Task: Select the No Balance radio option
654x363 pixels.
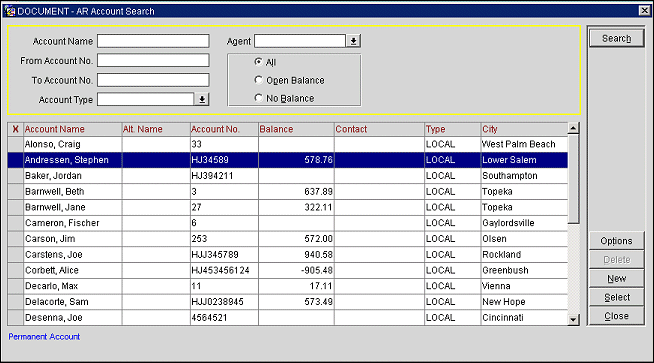Action: 259,98
